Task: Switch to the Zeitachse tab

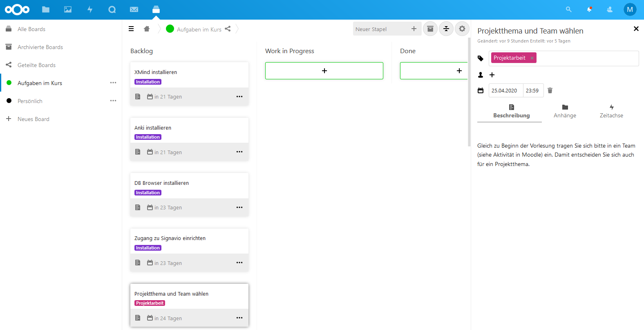Action: [611, 111]
